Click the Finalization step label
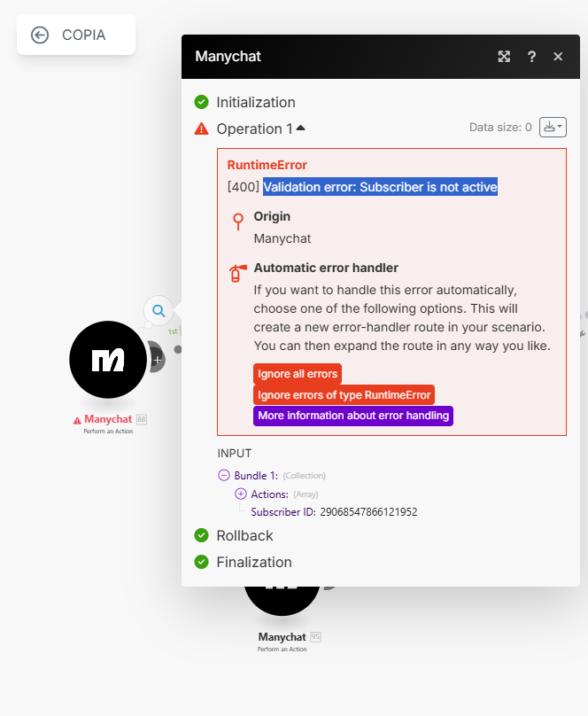Image resolution: width=588 pixels, height=716 pixels. tap(254, 562)
